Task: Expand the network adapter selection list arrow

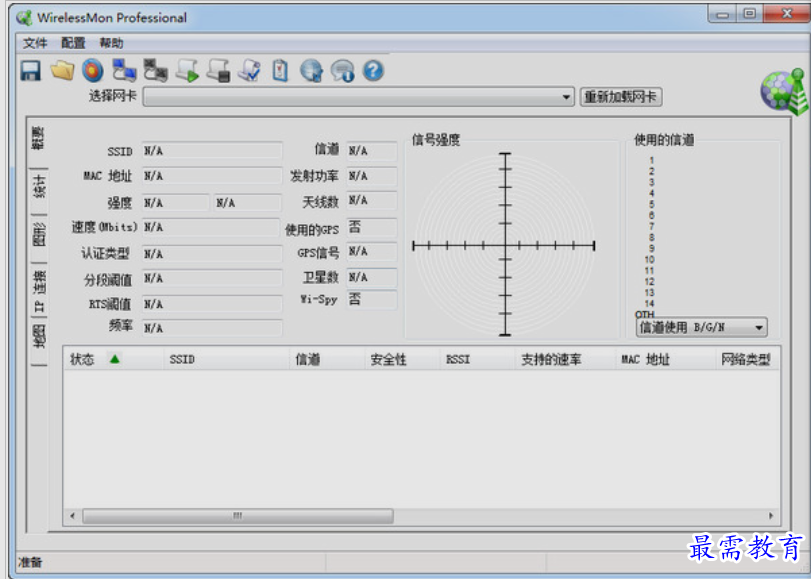Action: point(565,97)
